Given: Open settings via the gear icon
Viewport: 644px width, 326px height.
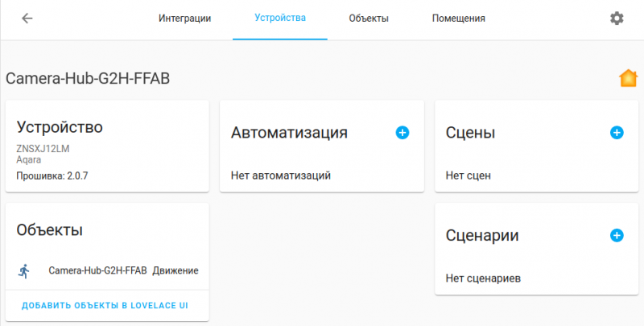Looking at the screenshot, I should [617, 19].
